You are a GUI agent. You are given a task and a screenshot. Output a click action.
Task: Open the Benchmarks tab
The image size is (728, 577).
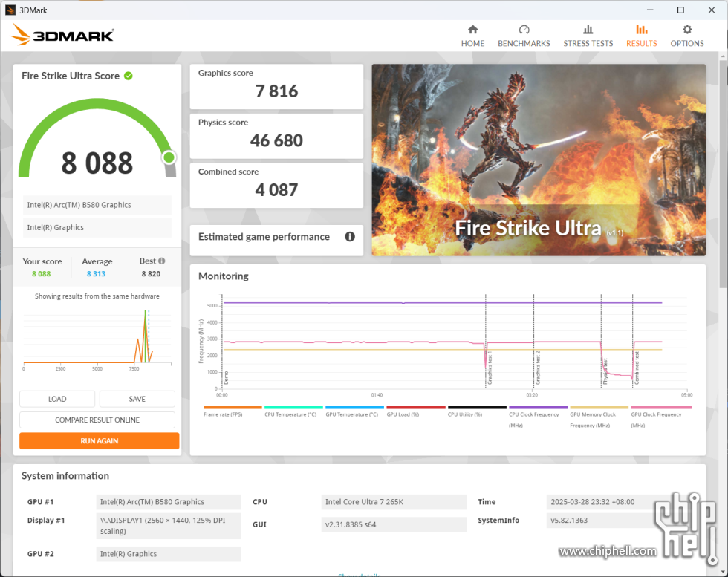524,36
